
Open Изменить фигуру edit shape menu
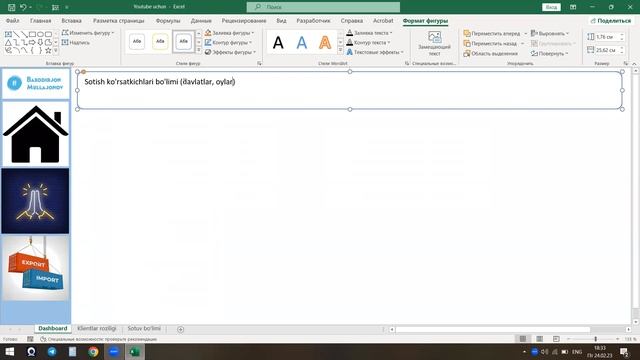88,33
